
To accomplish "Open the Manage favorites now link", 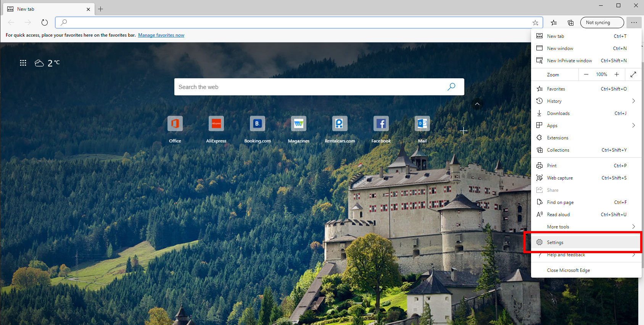I will [x=161, y=35].
